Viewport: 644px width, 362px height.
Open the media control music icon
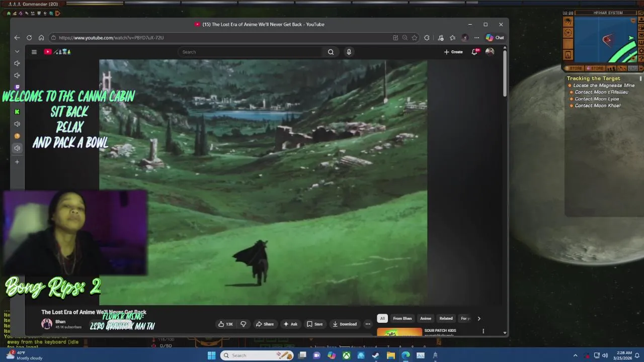click(x=441, y=38)
